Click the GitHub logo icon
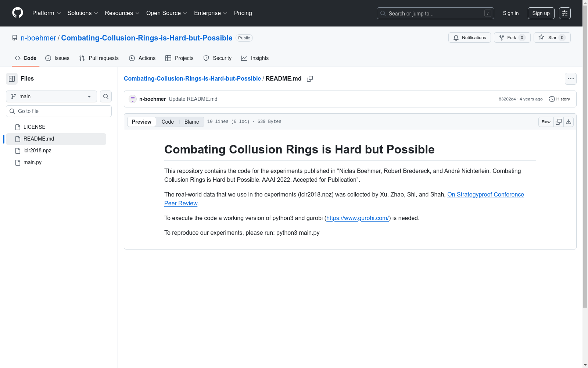 click(x=17, y=13)
